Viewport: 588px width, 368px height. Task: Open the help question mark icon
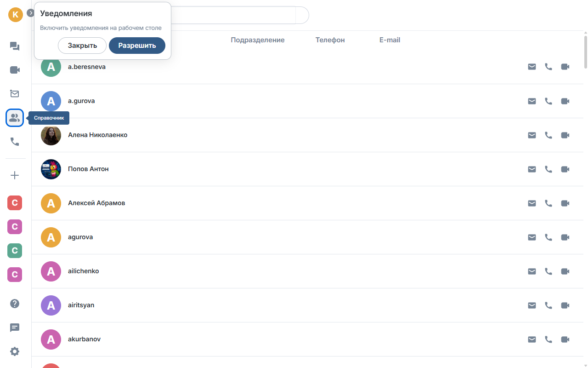[x=15, y=304]
